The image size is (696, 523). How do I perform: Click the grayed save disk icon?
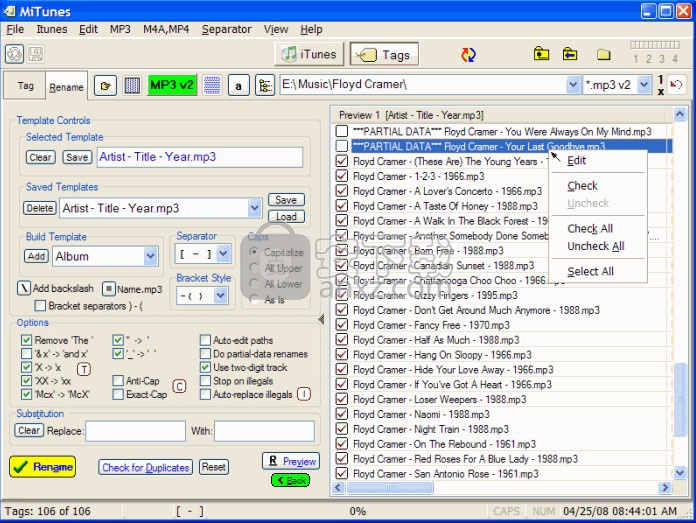pyautogui.click(x=36, y=54)
